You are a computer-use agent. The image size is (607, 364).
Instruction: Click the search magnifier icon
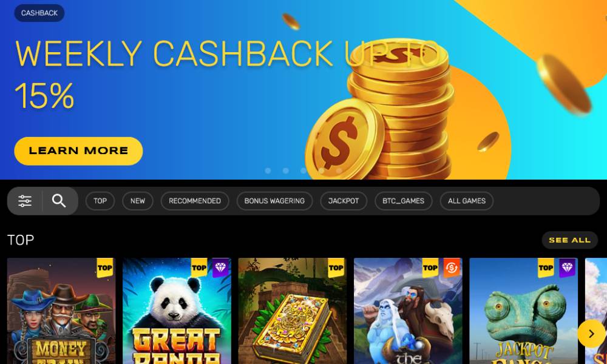[x=59, y=201]
